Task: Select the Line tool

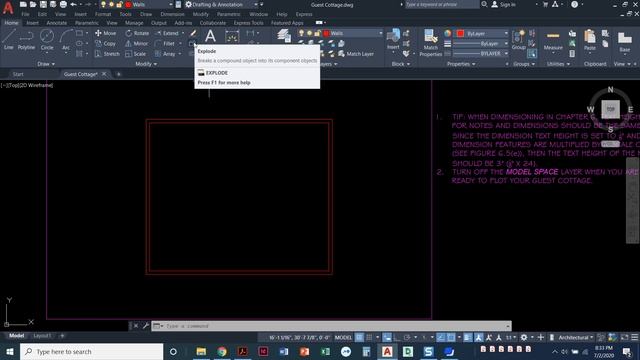Action: coord(9,39)
